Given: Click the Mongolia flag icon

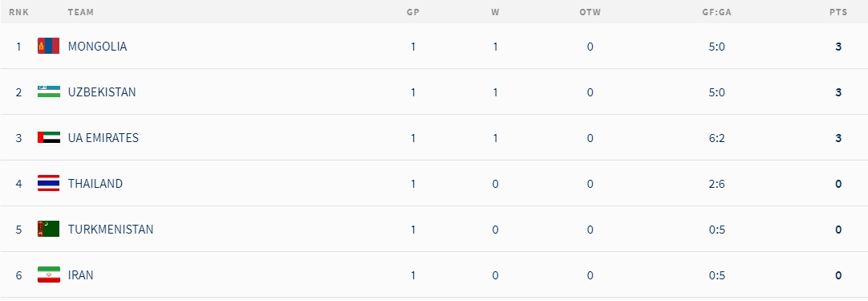Looking at the screenshot, I should (49, 46).
